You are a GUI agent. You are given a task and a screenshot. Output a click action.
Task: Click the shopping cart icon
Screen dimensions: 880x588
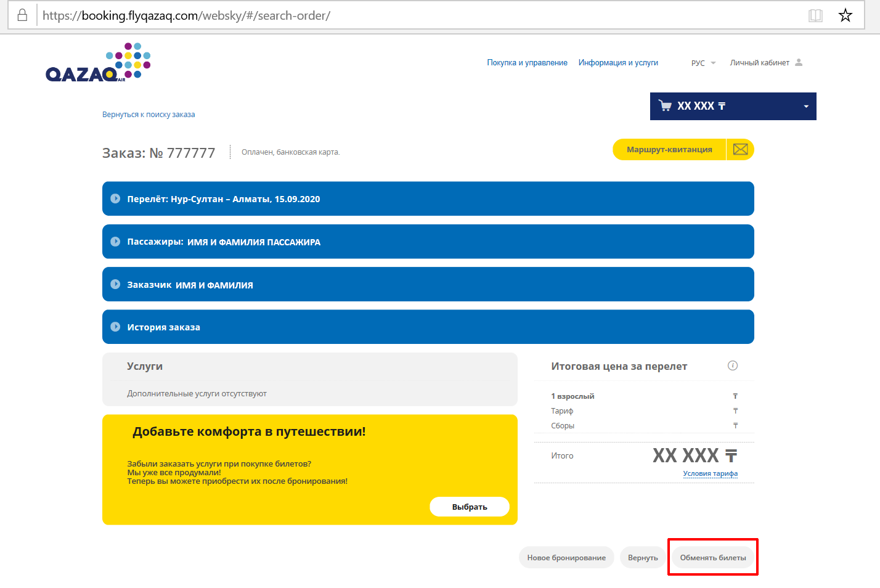point(665,106)
